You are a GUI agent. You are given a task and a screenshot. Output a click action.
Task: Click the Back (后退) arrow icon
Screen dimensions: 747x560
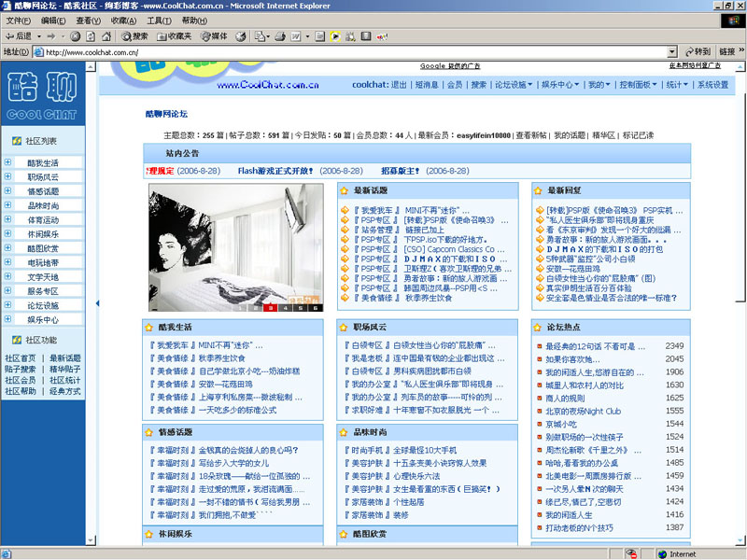pyautogui.click(x=9, y=36)
